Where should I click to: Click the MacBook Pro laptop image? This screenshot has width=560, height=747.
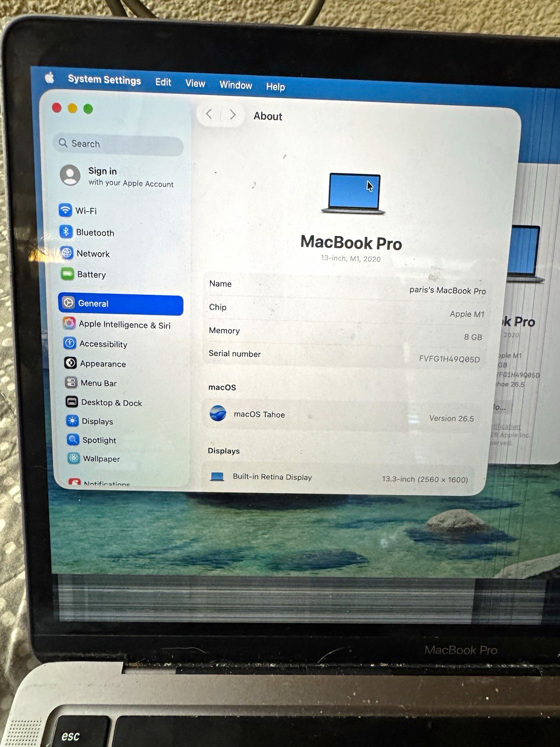[x=354, y=194]
